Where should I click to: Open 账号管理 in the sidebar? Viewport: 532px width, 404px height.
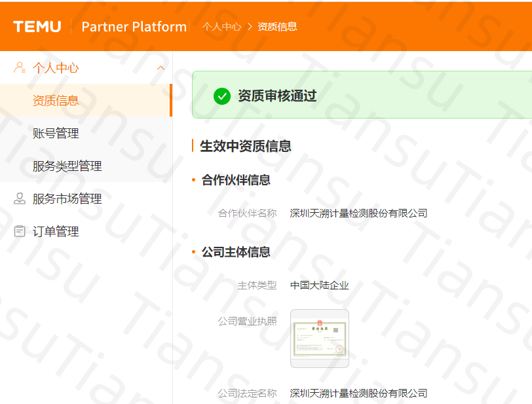[x=56, y=133]
